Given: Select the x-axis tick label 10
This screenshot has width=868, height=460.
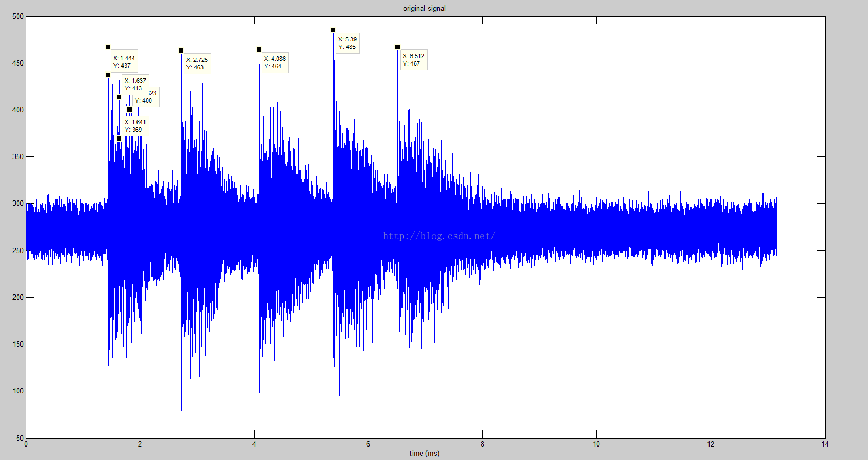Looking at the screenshot, I should [x=596, y=444].
